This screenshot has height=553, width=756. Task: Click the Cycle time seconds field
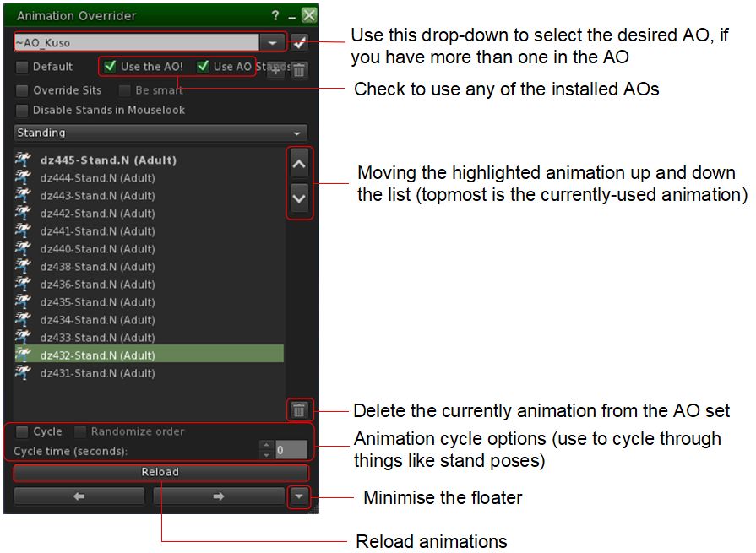(291, 451)
